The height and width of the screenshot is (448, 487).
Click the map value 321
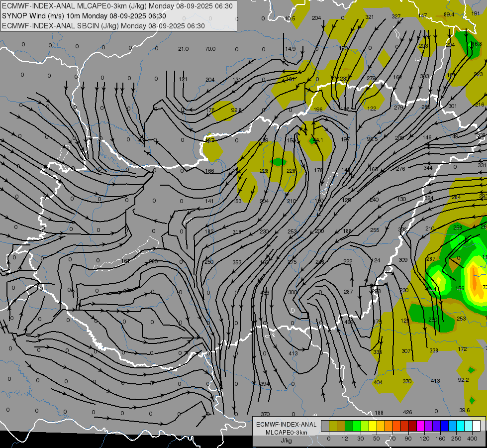click(x=370, y=17)
